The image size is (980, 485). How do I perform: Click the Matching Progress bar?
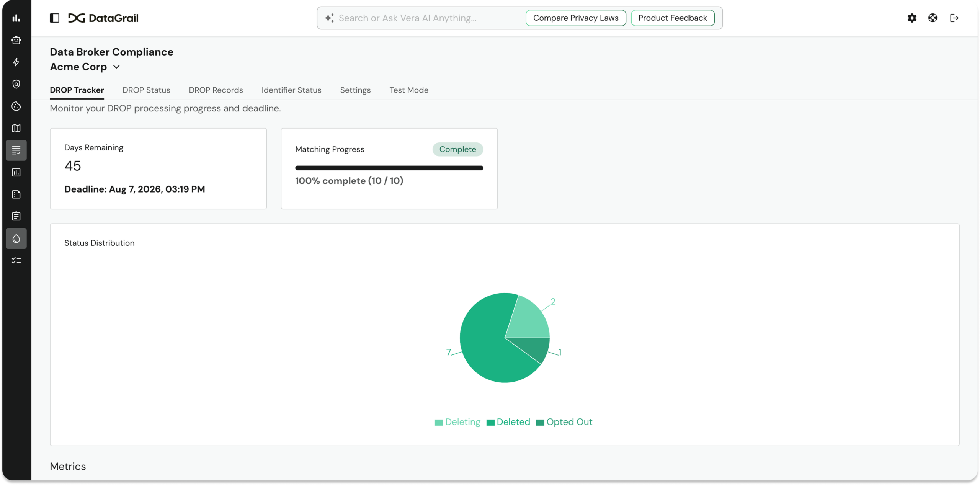[x=389, y=168]
